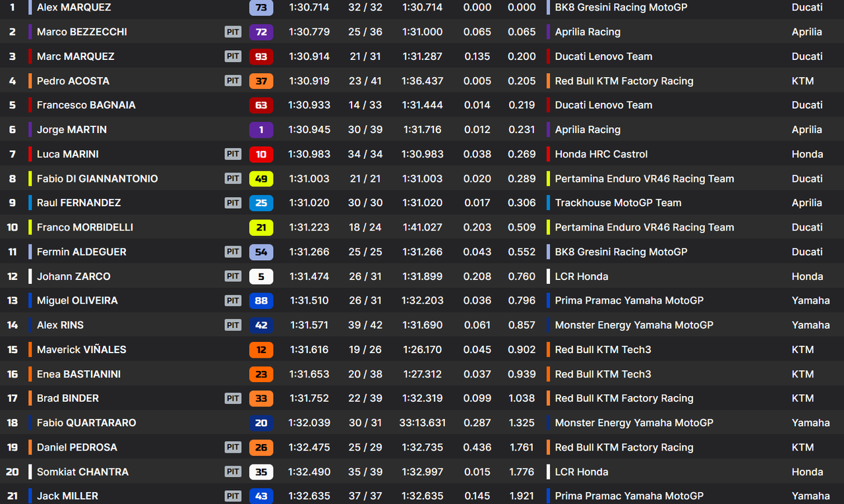Image resolution: width=844 pixels, height=504 pixels.
Task: Click the number 72 badge for Bezzecchi
Action: tap(261, 32)
